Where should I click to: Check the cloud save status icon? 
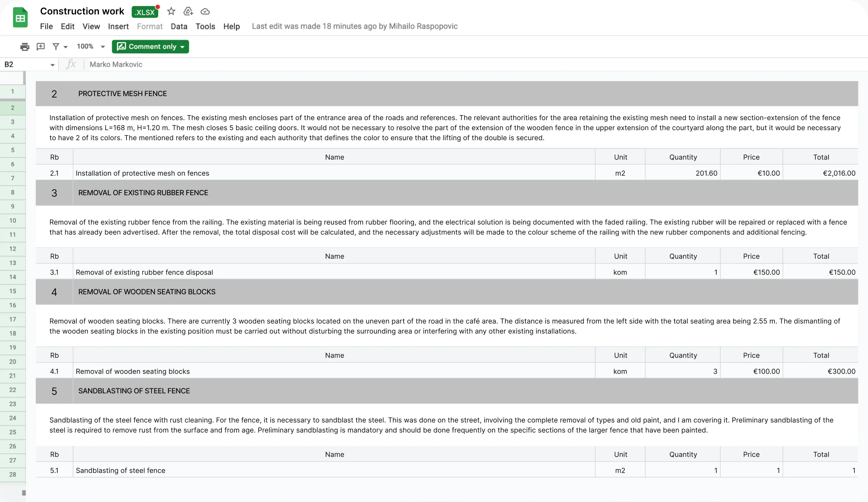205,11
